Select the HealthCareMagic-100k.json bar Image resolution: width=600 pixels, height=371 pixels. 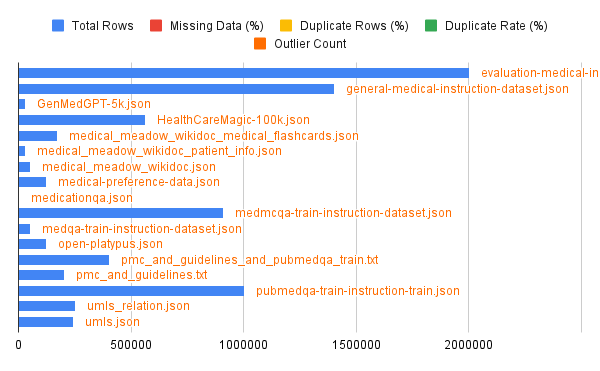[x=82, y=120]
